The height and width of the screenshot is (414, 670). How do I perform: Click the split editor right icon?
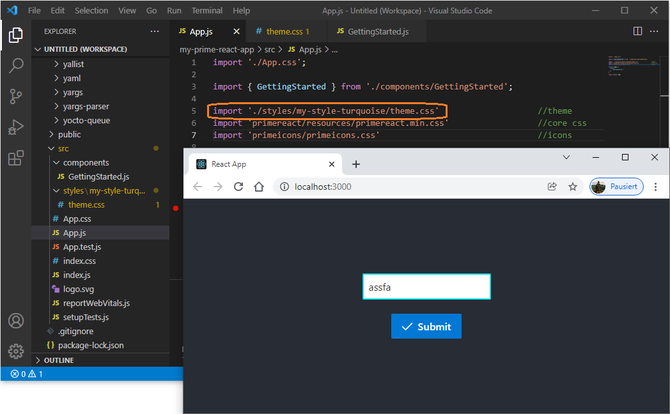tap(638, 31)
